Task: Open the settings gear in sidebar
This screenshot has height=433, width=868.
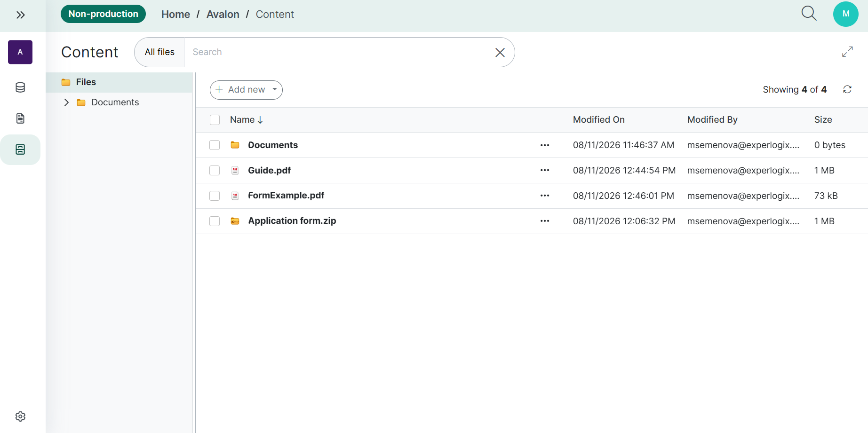Action: click(20, 417)
